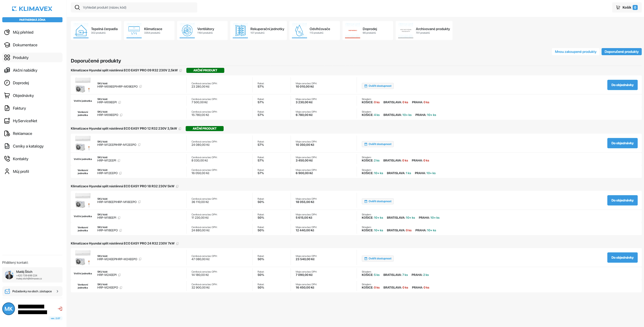Copy SKU code HRP-M12EEPI
The height and width of the screenshot is (327, 644).
[x=119, y=161]
